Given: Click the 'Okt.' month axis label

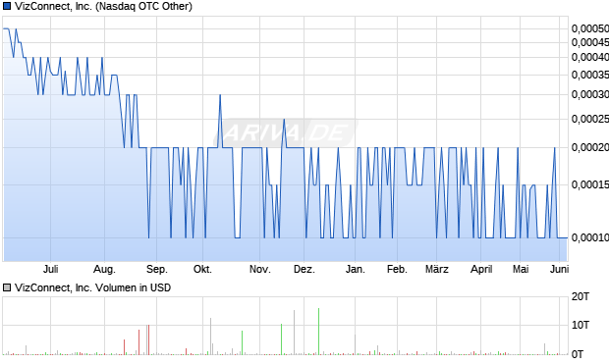Looking at the screenshot, I should pyautogui.click(x=202, y=269).
